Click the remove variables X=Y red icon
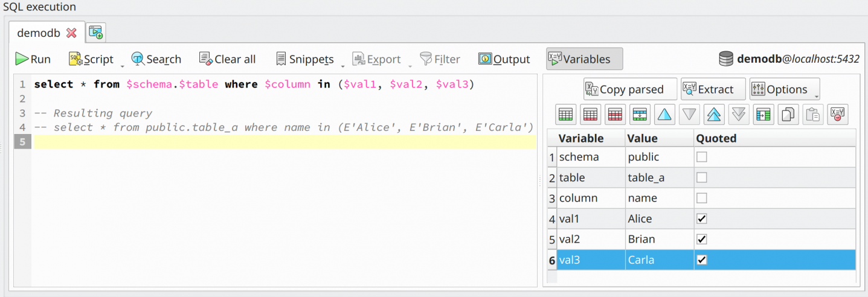This screenshot has height=297, width=868. (837, 114)
